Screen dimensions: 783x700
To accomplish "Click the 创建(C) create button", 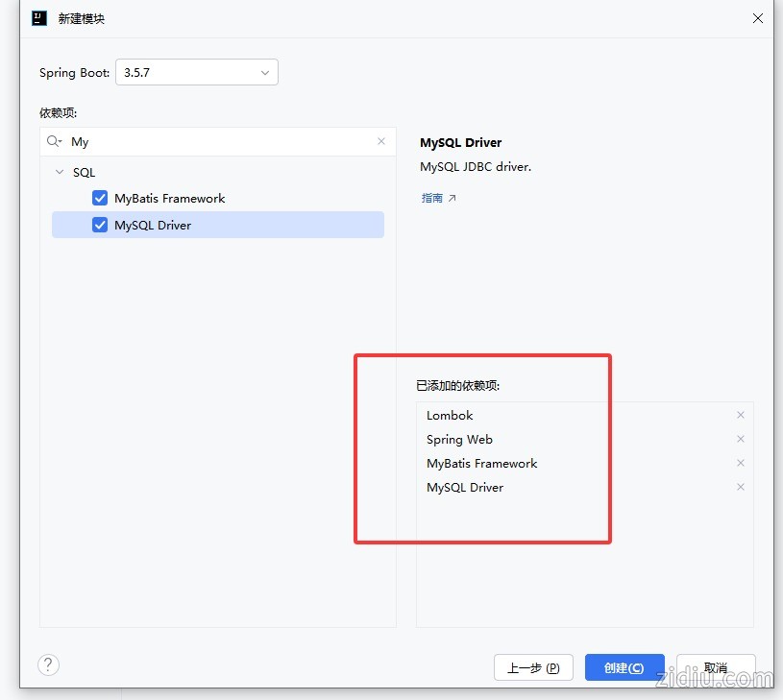I will click(624, 667).
